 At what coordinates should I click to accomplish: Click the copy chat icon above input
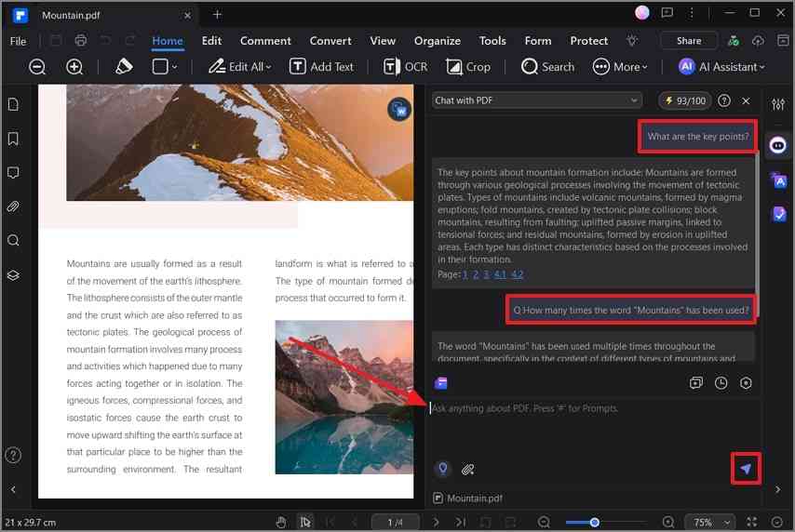[x=696, y=382]
